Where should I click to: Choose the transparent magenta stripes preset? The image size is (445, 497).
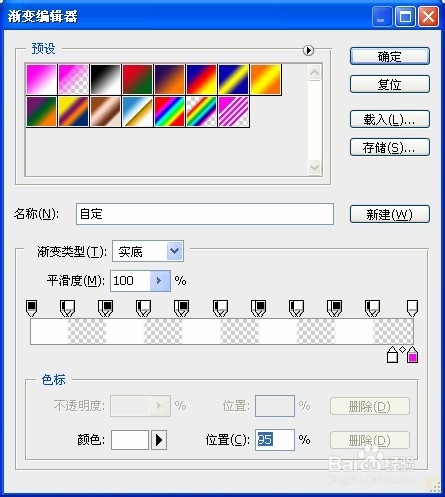[234, 112]
